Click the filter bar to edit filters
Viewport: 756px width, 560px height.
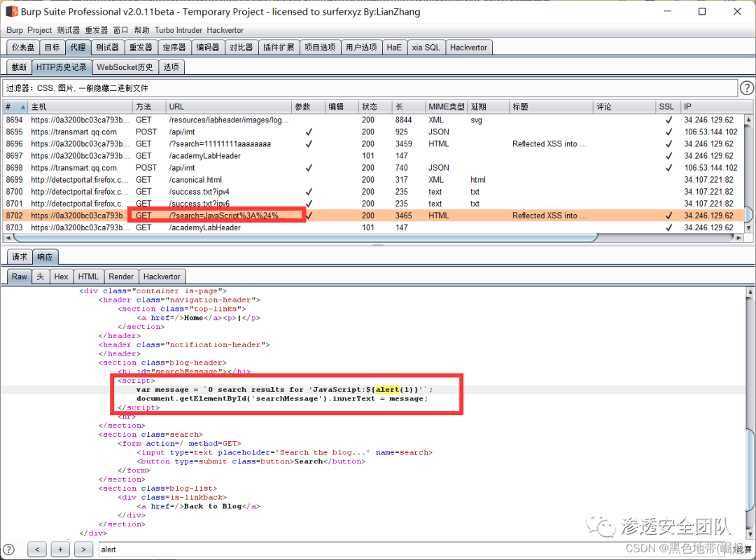tap(370, 88)
